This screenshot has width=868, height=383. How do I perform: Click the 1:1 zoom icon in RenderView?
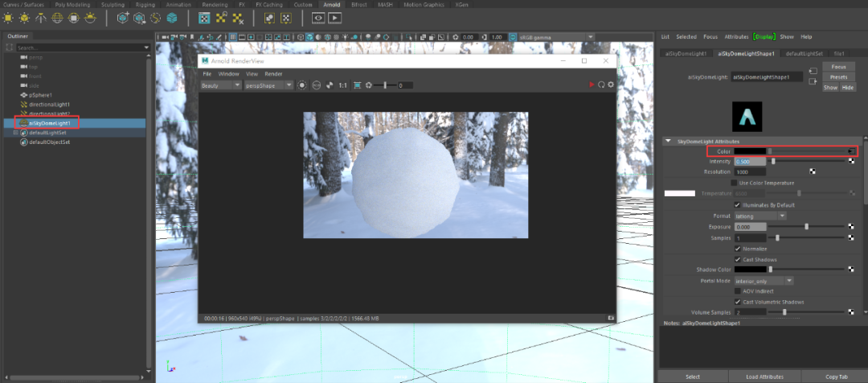click(343, 85)
